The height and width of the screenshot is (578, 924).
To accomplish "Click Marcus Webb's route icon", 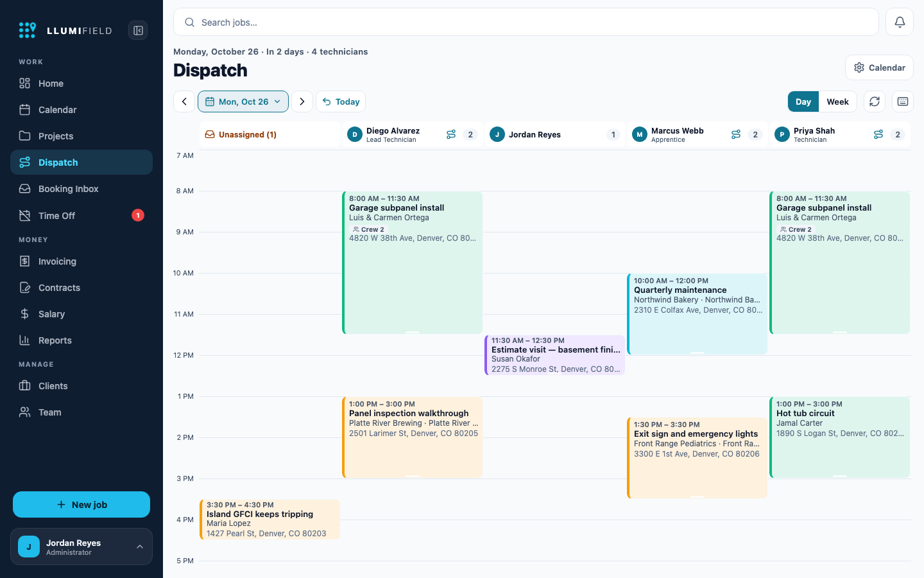I will 736,134.
